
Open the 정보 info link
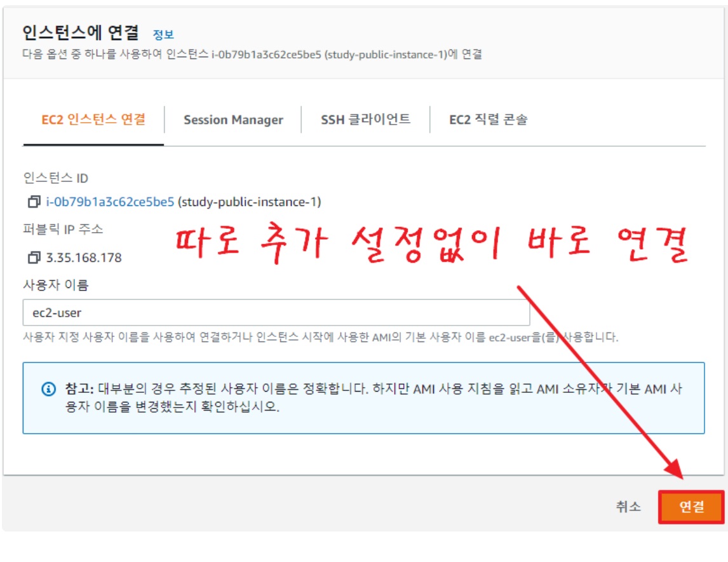[163, 34]
